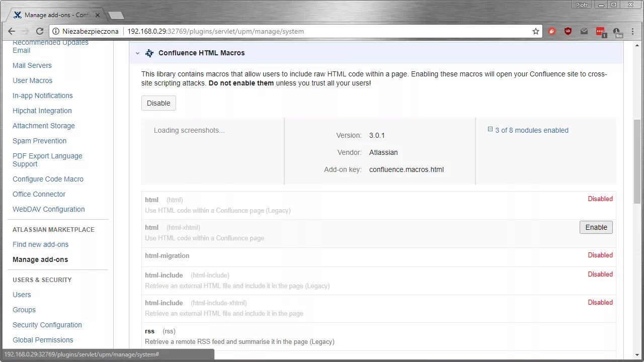Image resolution: width=644 pixels, height=362 pixels.
Task: Click the (html-include-xhtml) module key
Action: (x=219, y=303)
